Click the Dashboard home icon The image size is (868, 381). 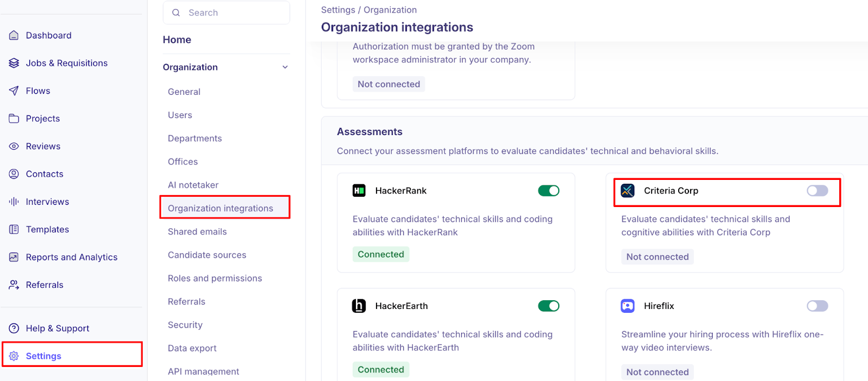(14, 35)
